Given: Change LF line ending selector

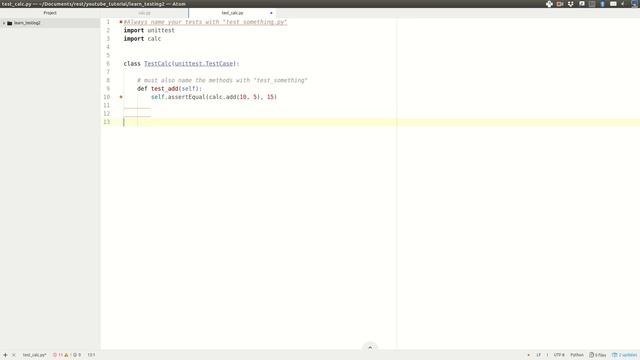Looking at the screenshot, I should [x=538, y=355].
